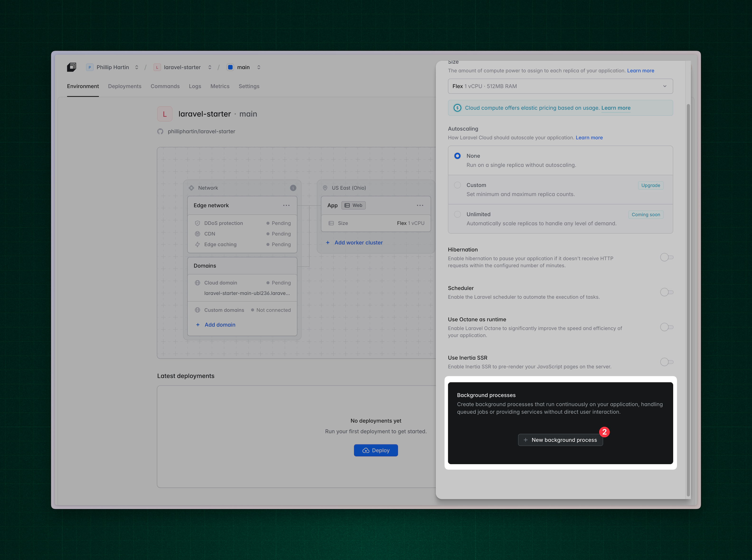This screenshot has width=752, height=560.
Task: Switch to the Deployments tab
Action: point(124,86)
